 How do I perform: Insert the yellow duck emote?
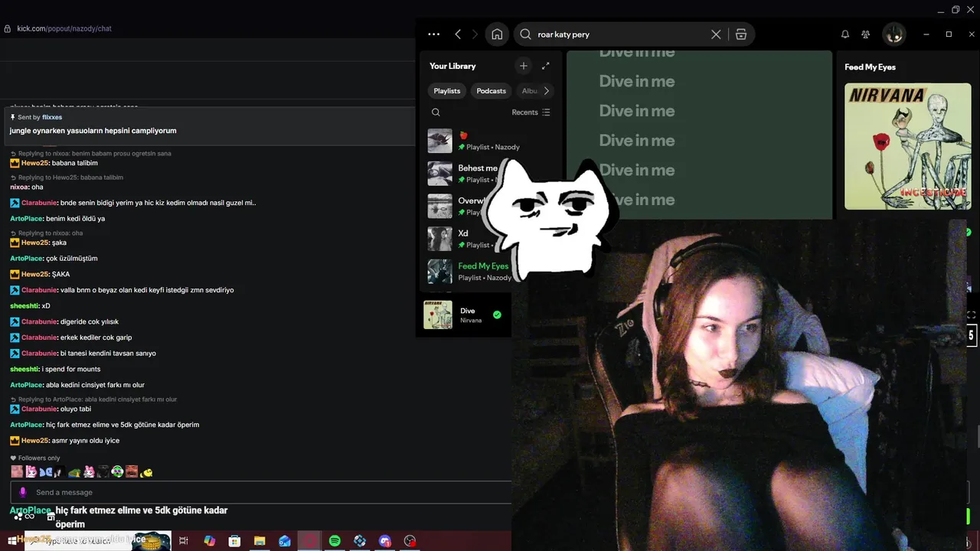(x=147, y=471)
